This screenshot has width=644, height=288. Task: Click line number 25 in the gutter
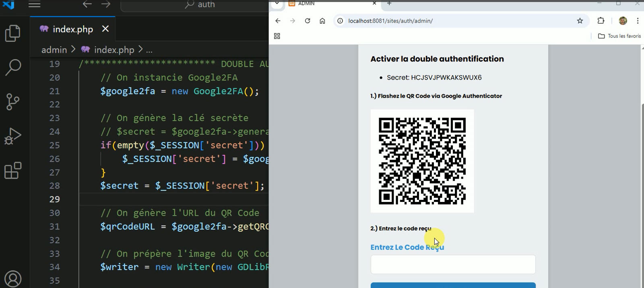[54, 145]
